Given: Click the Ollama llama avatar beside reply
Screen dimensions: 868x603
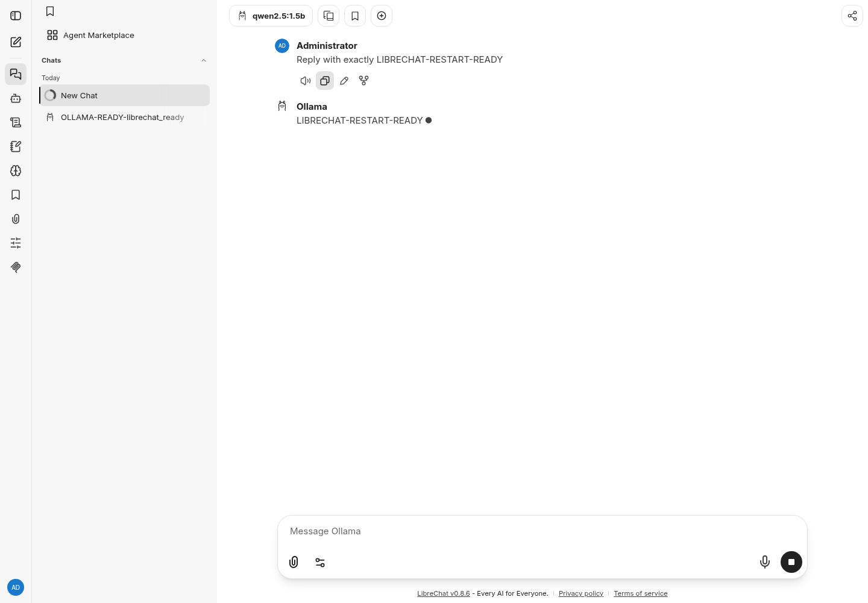Looking at the screenshot, I should pyautogui.click(x=282, y=106).
